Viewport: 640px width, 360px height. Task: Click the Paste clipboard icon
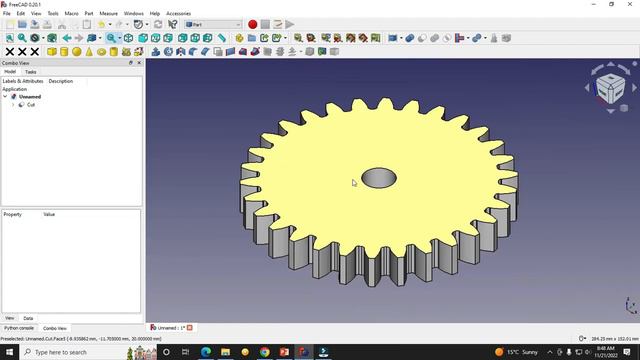(x=87, y=24)
